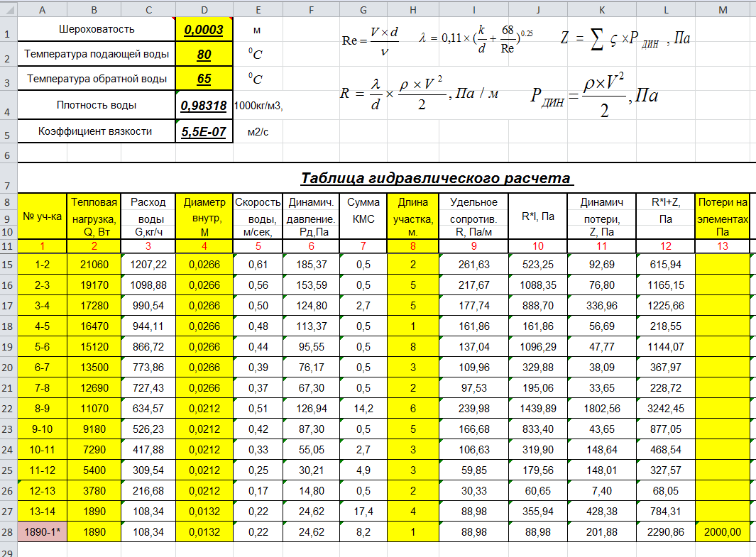
Task: Click section cell 1890-1*
Action: click(43, 532)
